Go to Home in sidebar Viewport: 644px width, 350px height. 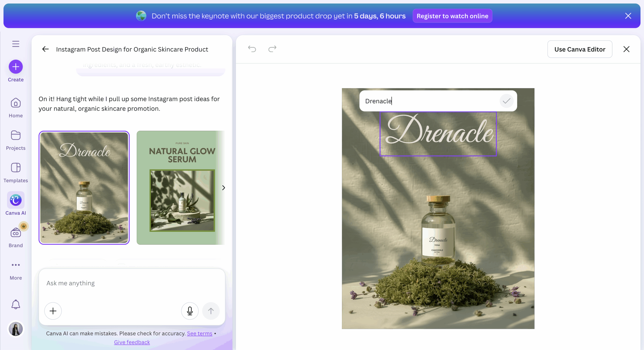16,108
